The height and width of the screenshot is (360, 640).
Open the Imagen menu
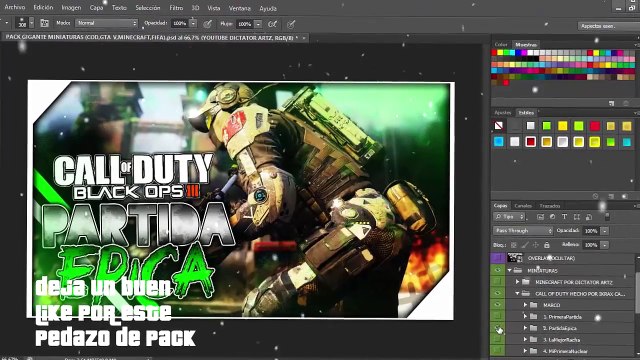coord(71,8)
